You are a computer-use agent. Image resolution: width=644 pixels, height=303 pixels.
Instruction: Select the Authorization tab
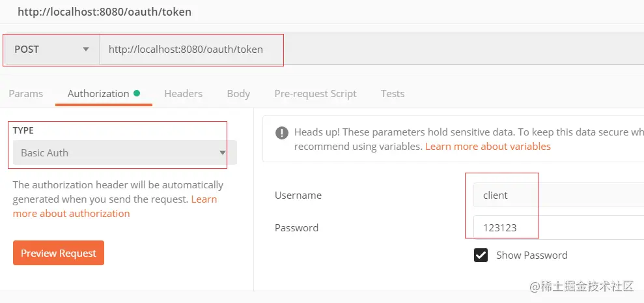(98, 94)
